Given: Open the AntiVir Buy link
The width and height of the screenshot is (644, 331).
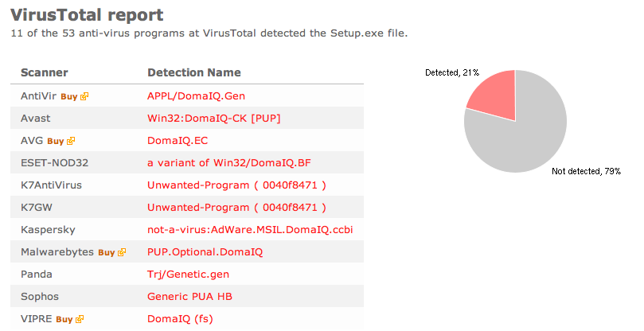Looking at the screenshot, I should pyautogui.click(x=69, y=96).
